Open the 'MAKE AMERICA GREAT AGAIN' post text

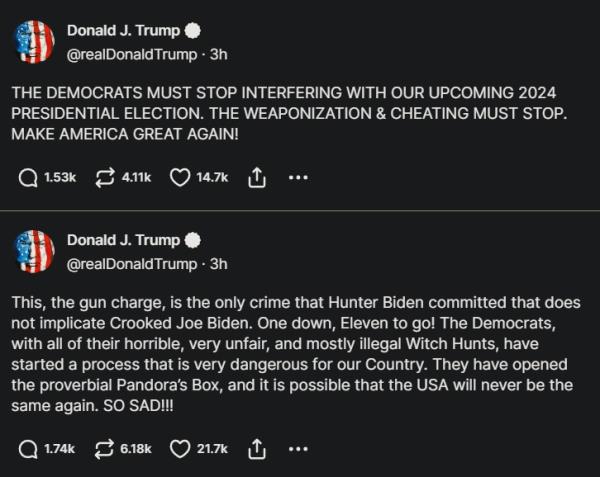pos(290,111)
